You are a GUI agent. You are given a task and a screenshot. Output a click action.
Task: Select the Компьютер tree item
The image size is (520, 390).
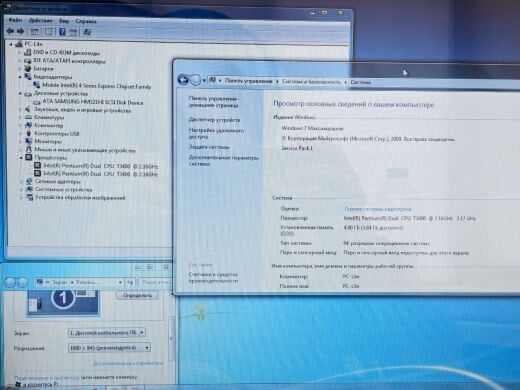(x=49, y=125)
